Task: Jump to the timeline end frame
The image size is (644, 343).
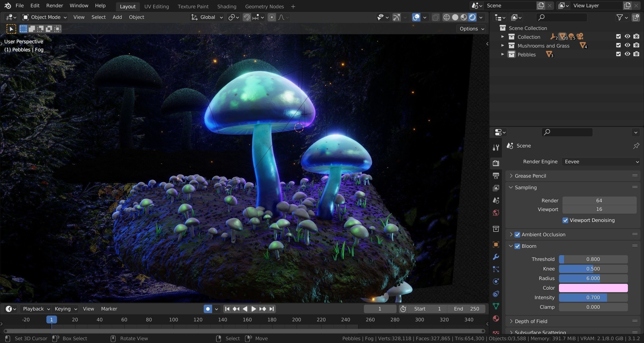Action: (271, 309)
